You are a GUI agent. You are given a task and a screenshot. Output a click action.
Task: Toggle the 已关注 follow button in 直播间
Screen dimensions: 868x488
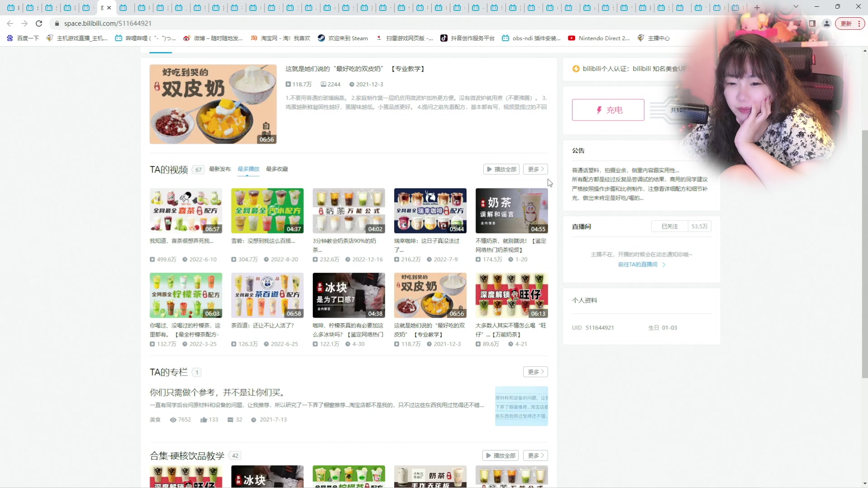click(x=670, y=226)
